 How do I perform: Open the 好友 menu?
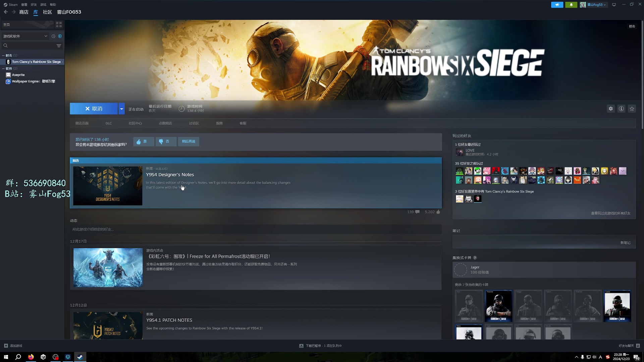pyautogui.click(x=34, y=5)
